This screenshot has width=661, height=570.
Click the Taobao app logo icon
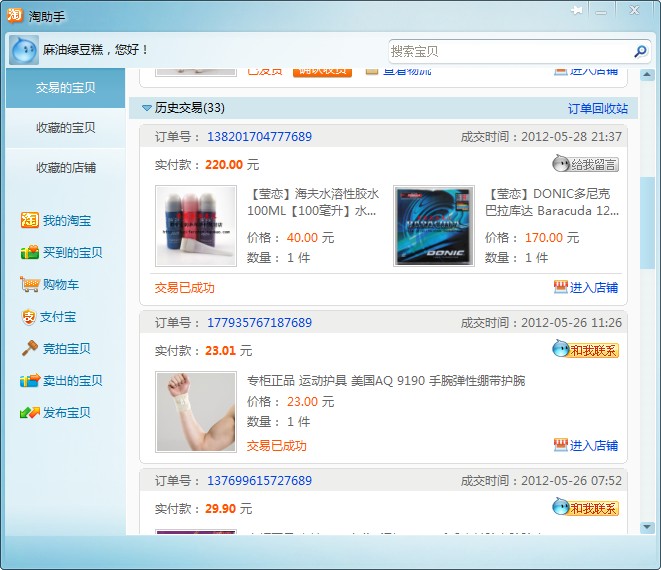[15, 15]
